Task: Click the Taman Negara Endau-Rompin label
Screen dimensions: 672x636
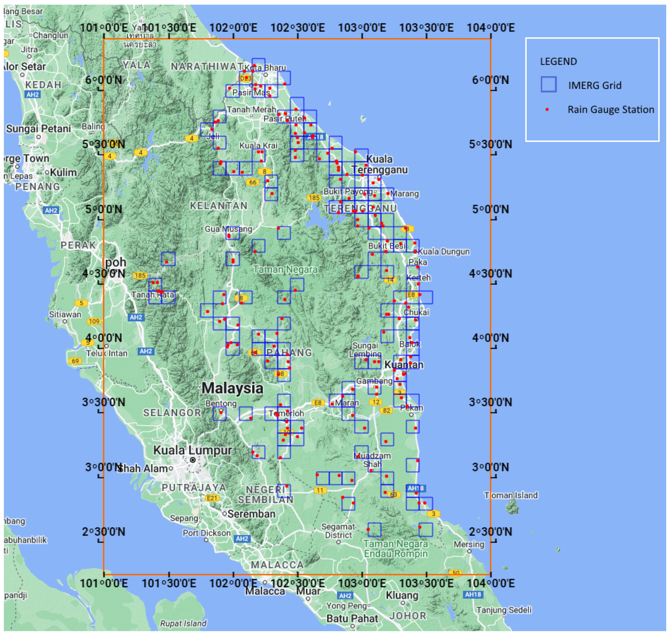Action: [x=396, y=548]
